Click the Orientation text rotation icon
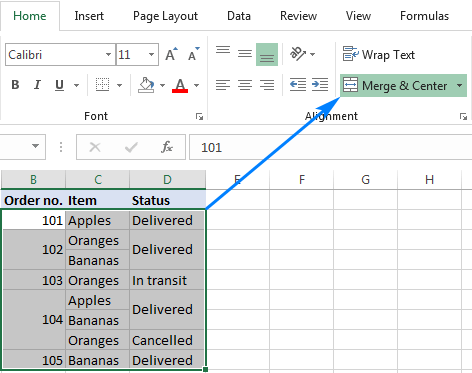This screenshot has width=472, height=373. point(298,54)
